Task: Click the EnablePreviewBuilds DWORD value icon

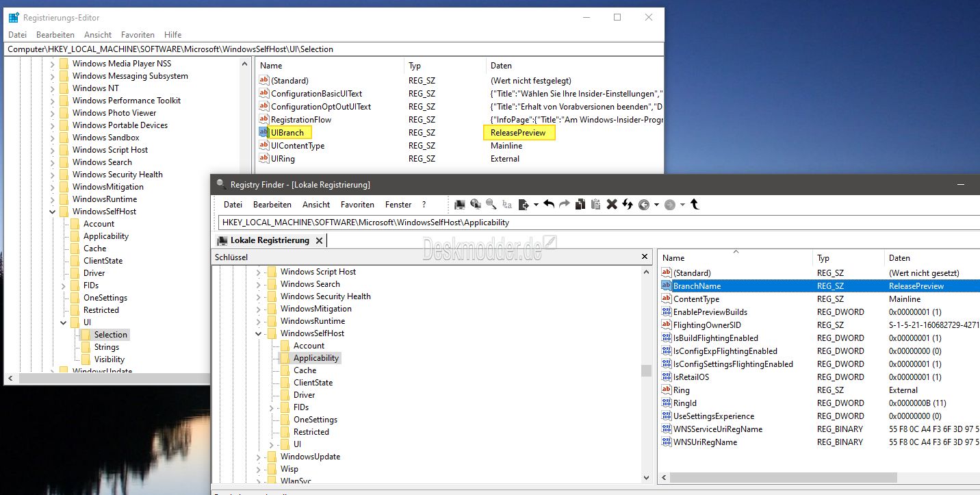Action: point(667,312)
